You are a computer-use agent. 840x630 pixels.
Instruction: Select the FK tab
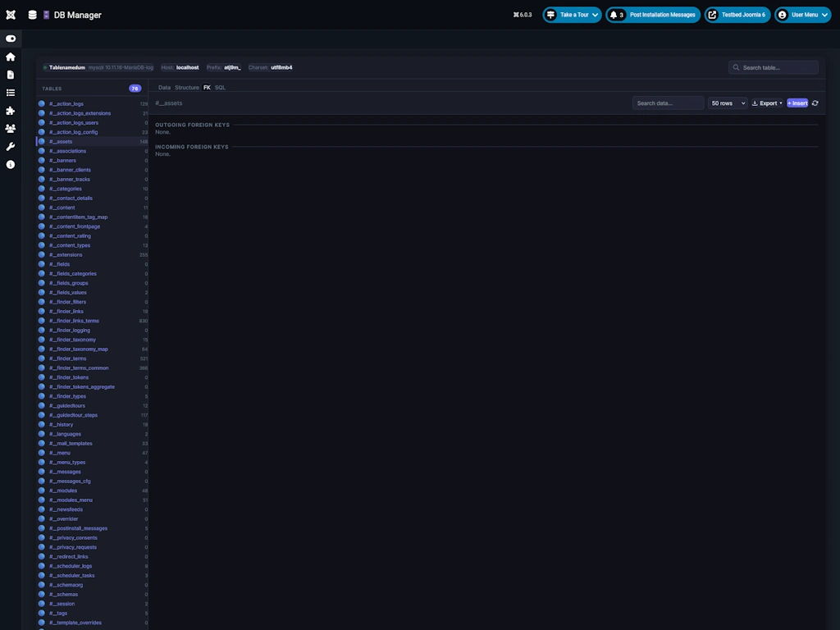coord(207,87)
